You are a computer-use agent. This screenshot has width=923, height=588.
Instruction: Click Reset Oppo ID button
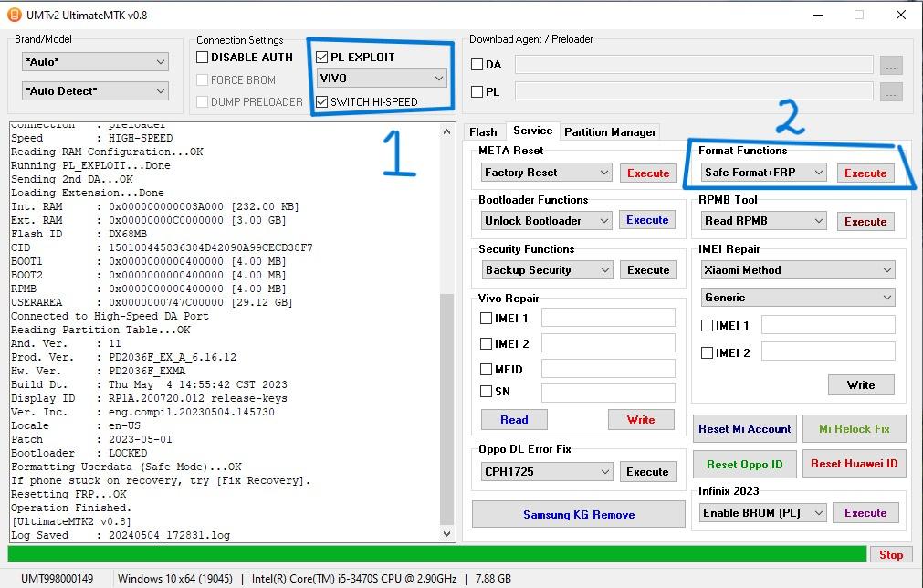point(745,465)
